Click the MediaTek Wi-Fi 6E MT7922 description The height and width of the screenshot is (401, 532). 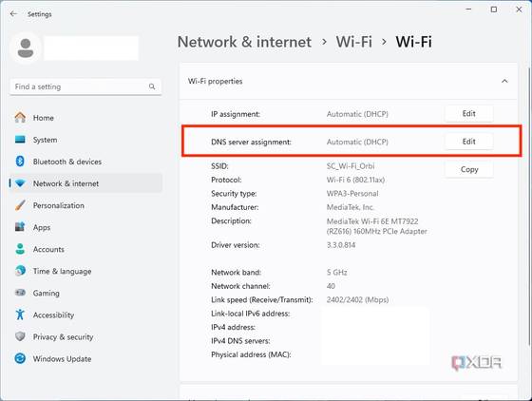(x=376, y=226)
